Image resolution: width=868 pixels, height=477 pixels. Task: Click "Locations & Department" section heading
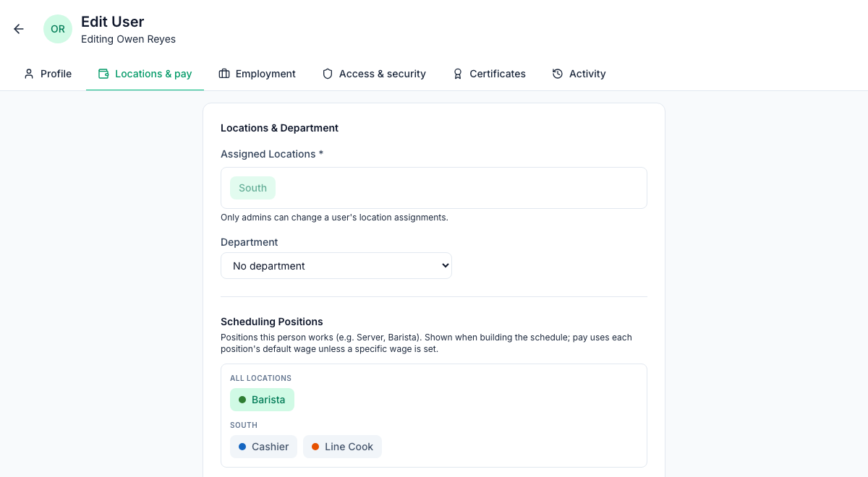point(279,128)
